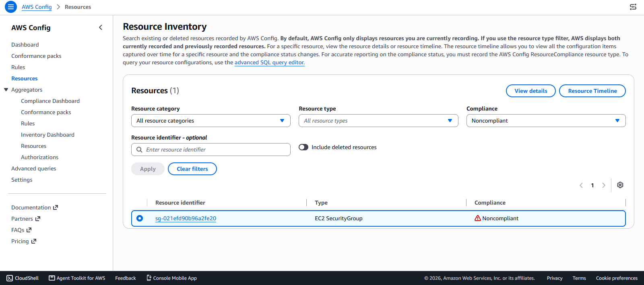This screenshot has height=285, width=644.
Task: Click the Agent Toolkit for AWS icon
Action: click(x=52, y=278)
